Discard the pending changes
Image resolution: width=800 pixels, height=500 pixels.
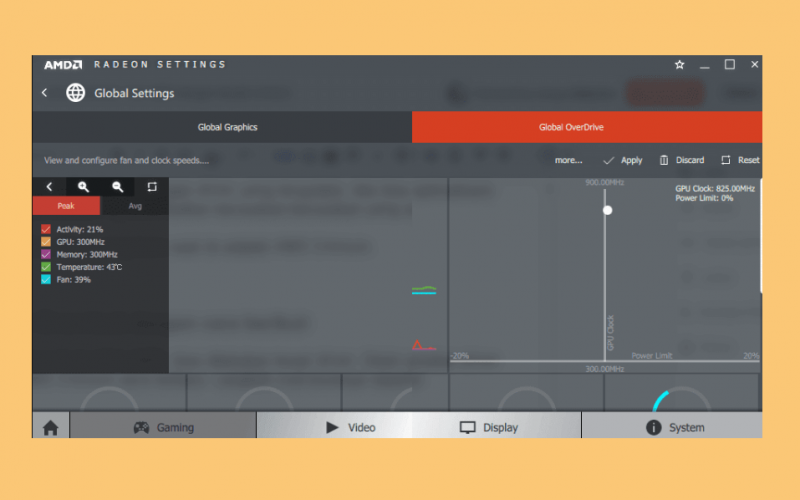point(682,160)
